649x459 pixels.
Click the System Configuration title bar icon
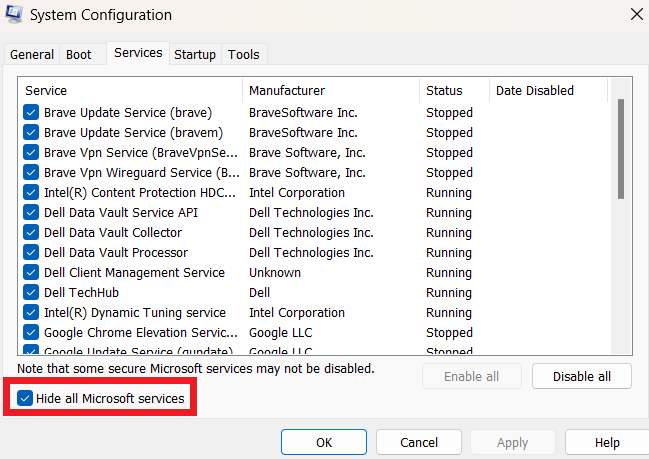point(14,14)
